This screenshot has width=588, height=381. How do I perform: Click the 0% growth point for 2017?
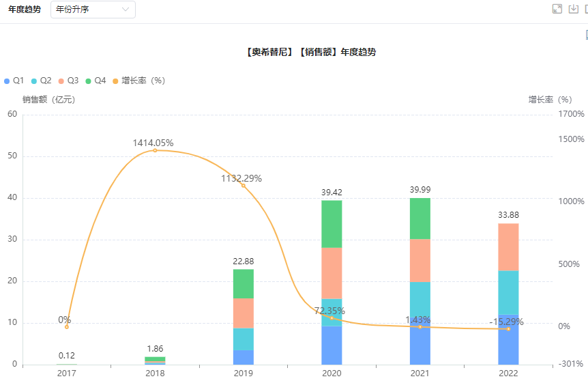pyautogui.click(x=67, y=327)
